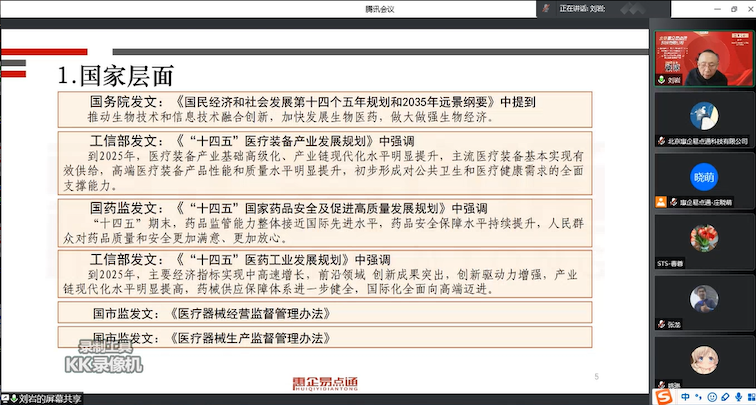The width and height of the screenshot is (756, 405).
Task: Click the screen-share monitor icon at bottom-left
Action: (4, 399)
